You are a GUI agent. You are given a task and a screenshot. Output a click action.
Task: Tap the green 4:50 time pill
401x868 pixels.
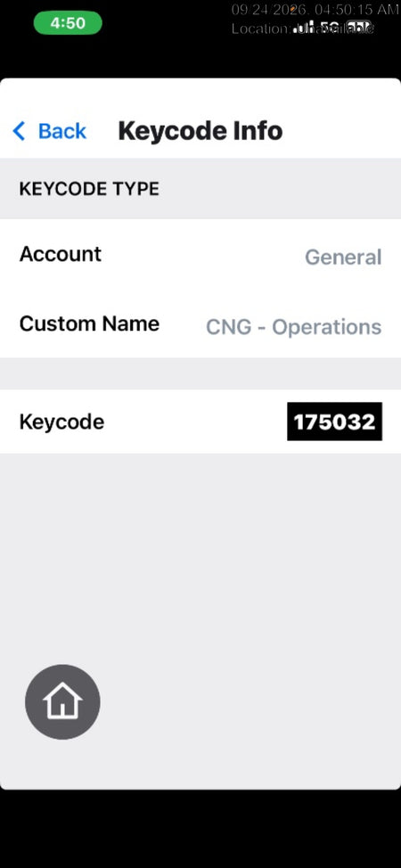coord(68,23)
